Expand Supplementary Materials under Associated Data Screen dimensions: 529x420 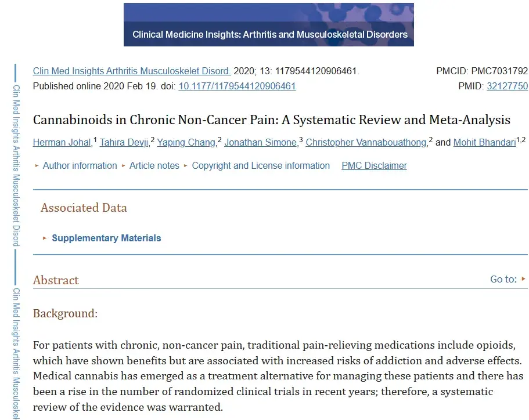[106, 238]
